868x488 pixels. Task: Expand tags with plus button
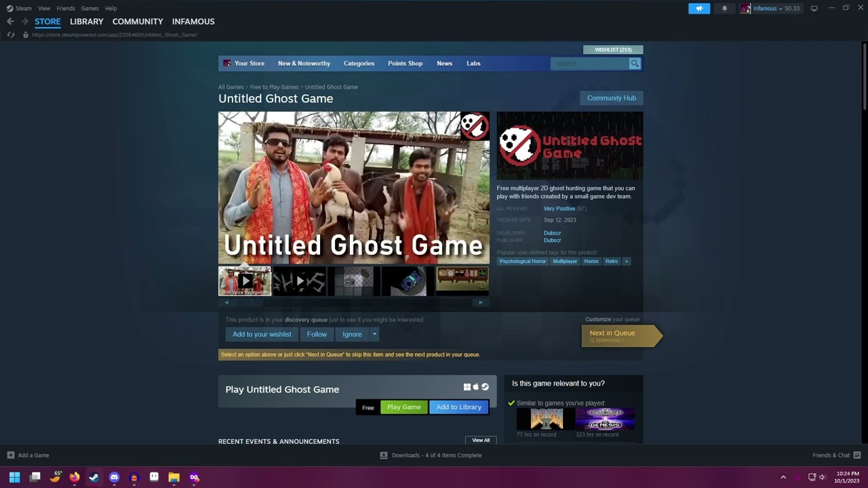click(x=627, y=261)
